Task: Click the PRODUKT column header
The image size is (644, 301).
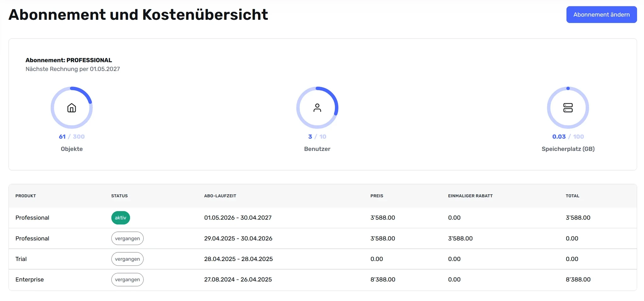Action: 25,196
